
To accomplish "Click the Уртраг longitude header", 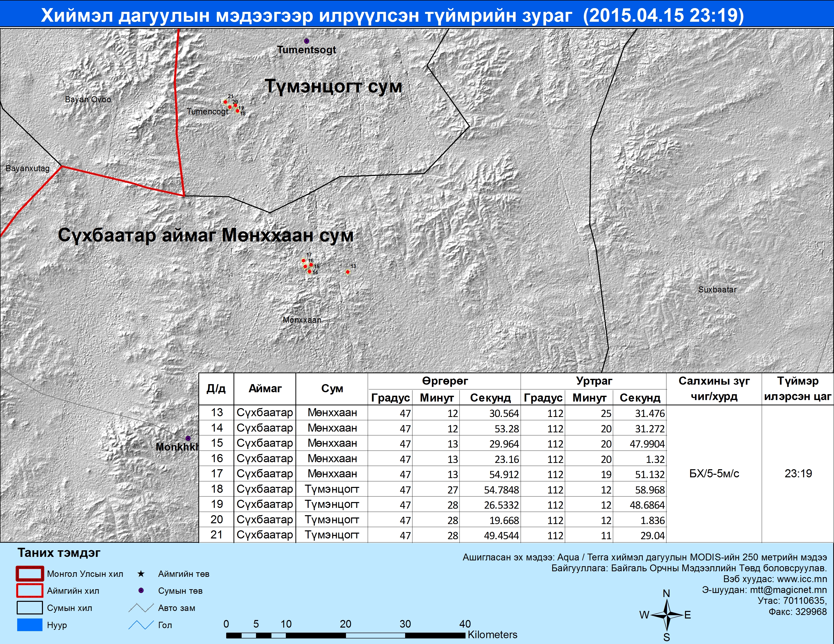I will click(594, 381).
